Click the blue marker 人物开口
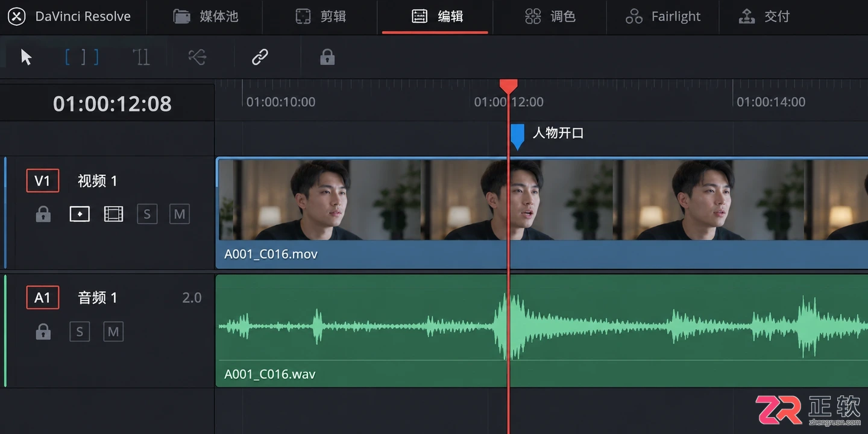This screenshot has width=868, height=434. (x=517, y=136)
